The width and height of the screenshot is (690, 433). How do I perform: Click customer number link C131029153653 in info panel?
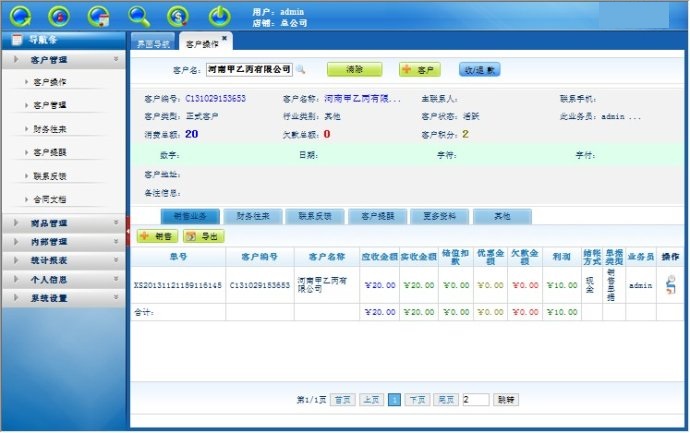pyautogui.click(x=216, y=99)
